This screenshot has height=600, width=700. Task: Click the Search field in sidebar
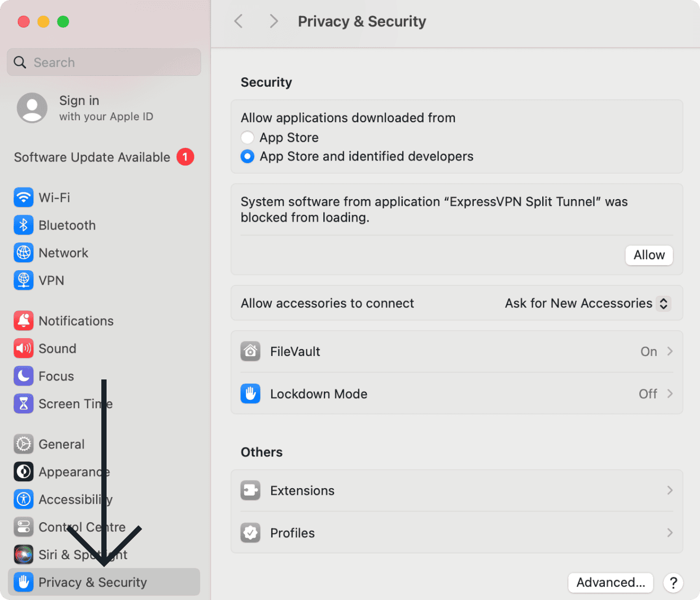[104, 62]
